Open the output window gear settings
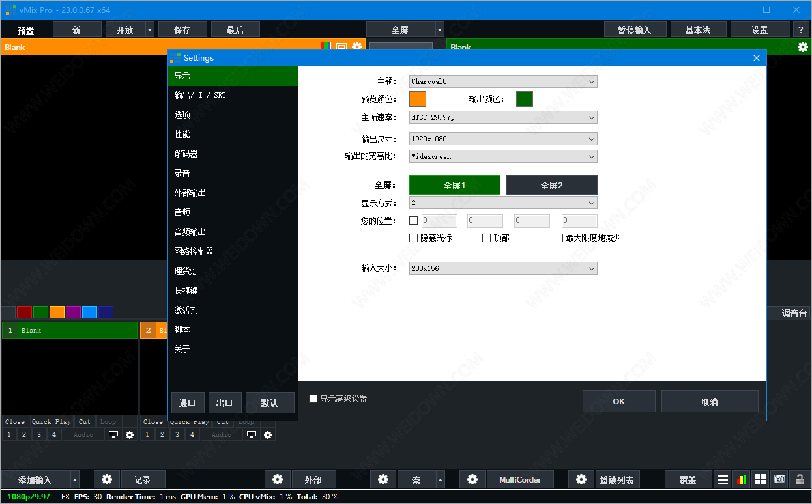Viewport: 812px width, 504px height. 803,47
